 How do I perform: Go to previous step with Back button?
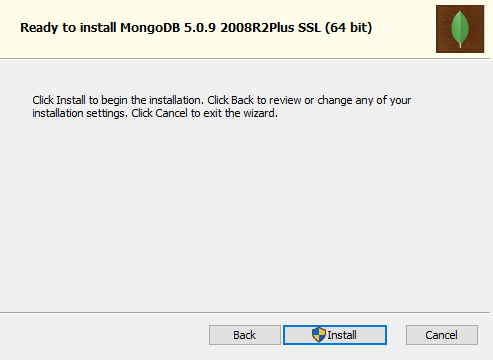[245, 335]
